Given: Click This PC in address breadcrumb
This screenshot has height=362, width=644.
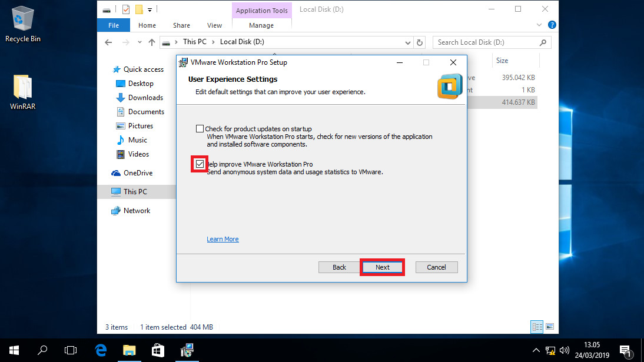Looking at the screenshot, I should pos(195,42).
